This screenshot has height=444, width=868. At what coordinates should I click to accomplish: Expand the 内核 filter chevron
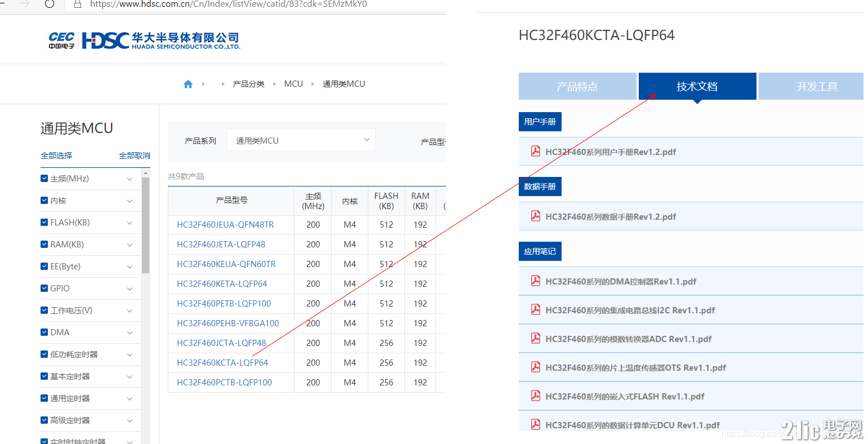(130, 201)
